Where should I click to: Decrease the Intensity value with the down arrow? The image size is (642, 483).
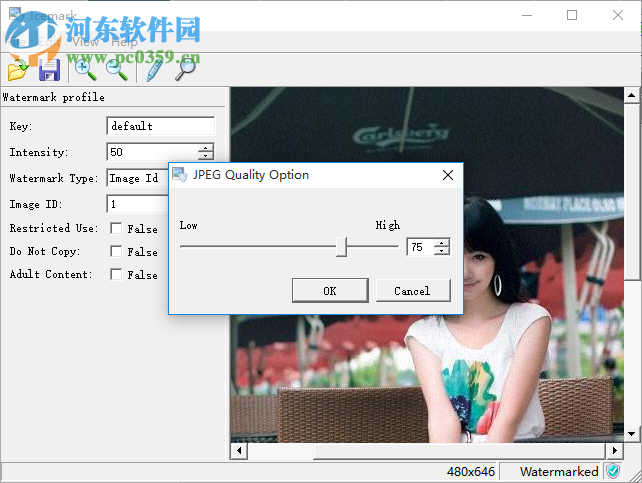206,156
